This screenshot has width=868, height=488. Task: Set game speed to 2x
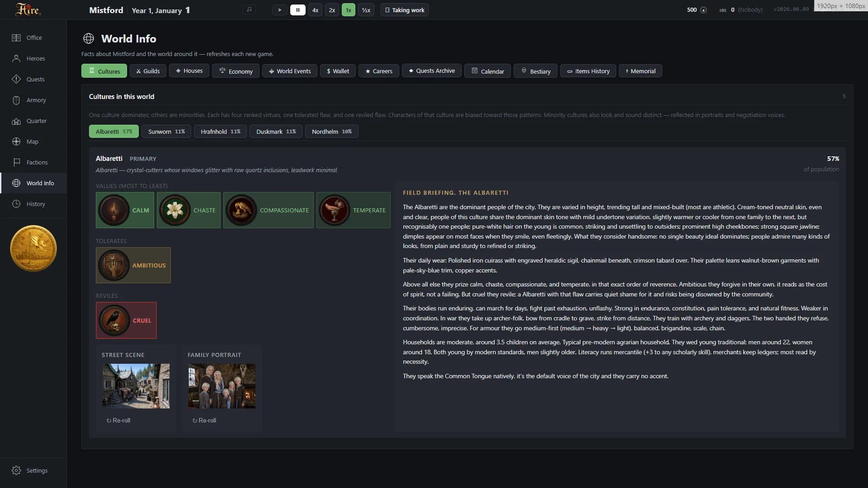click(332, 10)
